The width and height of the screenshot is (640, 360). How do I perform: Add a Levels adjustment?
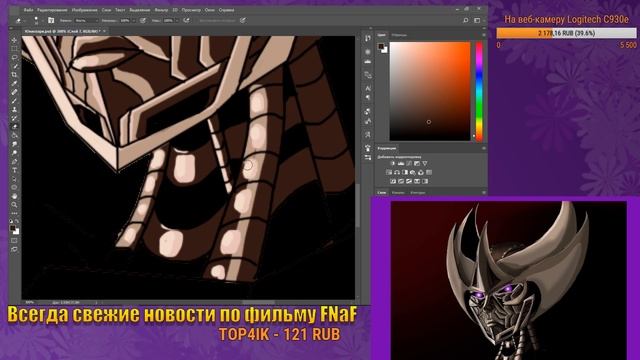click(401, 163)
